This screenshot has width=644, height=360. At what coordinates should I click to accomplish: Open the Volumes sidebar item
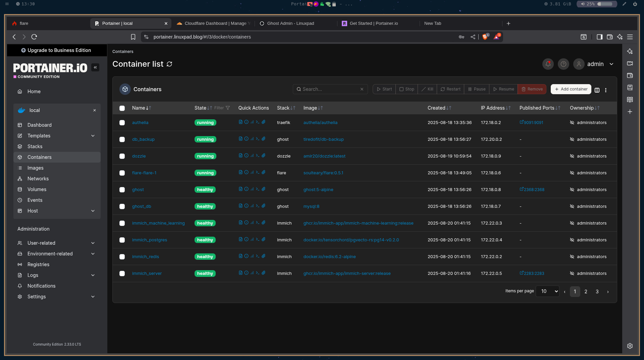click(57, 189)
